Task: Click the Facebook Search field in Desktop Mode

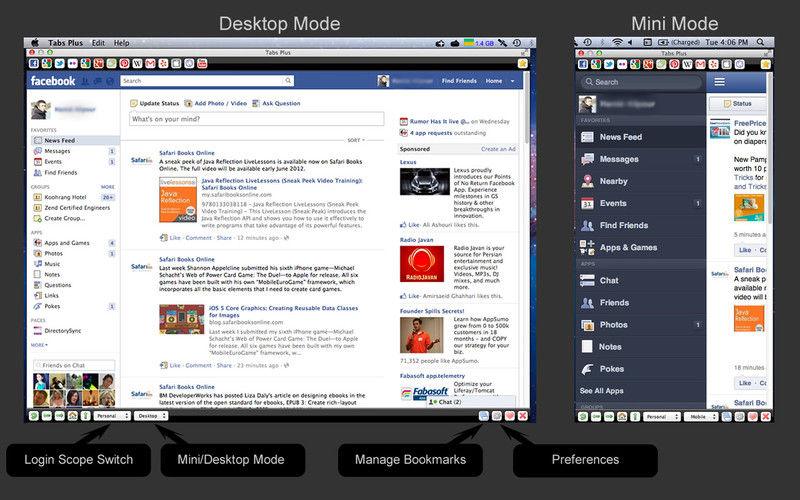Action: tap(207, 81)
